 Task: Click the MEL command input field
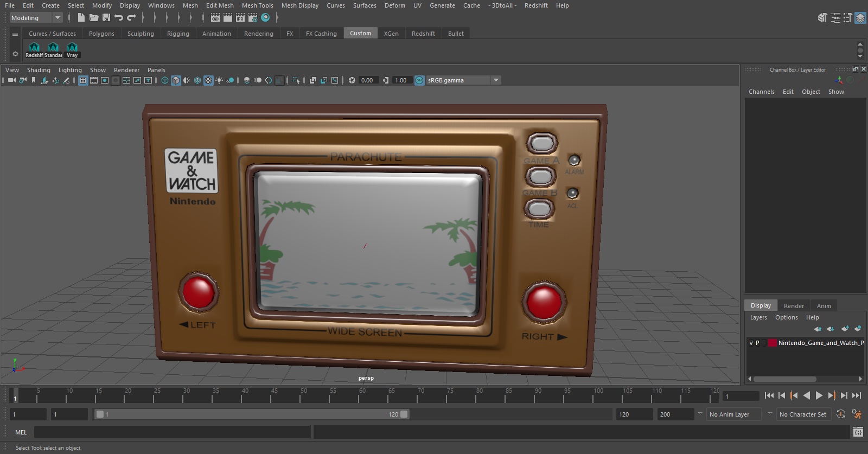click(172, 432)
